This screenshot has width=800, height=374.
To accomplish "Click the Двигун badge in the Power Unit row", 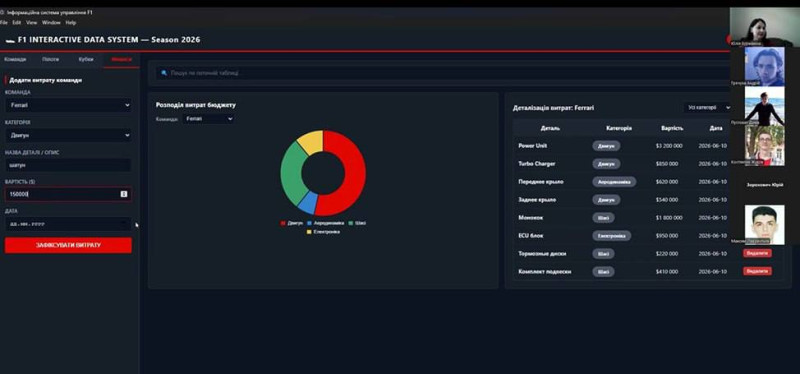I will 606,146.
